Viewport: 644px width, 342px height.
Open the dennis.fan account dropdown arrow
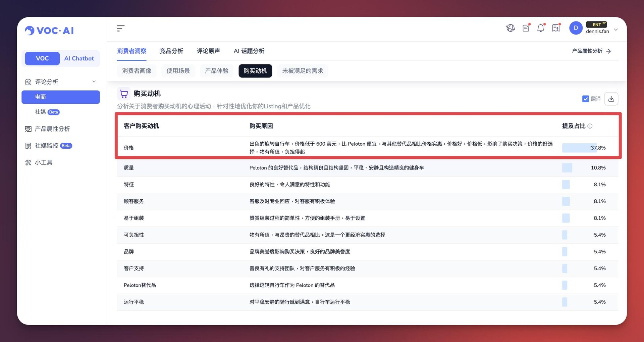pos(616,30)
